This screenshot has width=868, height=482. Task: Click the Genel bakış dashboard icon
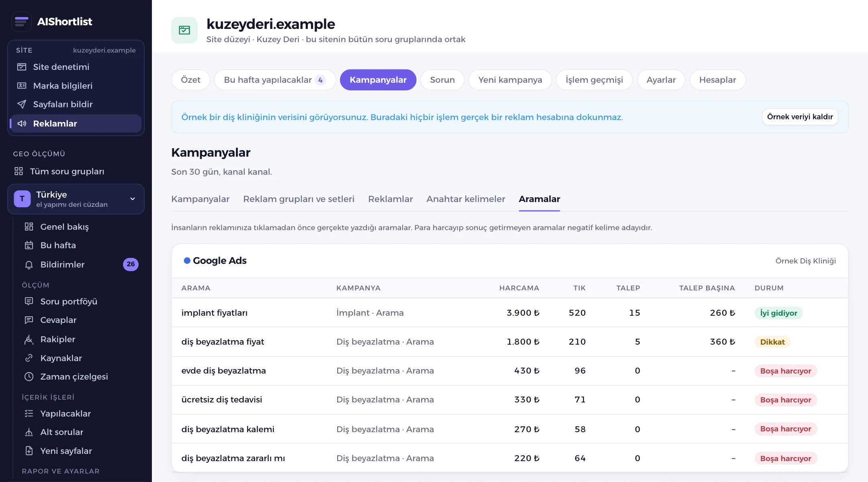(x=29, y=227)
